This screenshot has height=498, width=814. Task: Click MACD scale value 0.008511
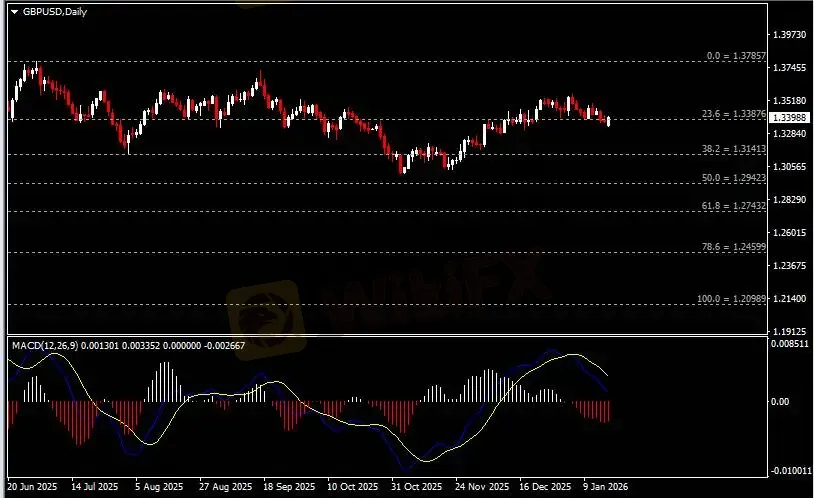click(790, 344)
